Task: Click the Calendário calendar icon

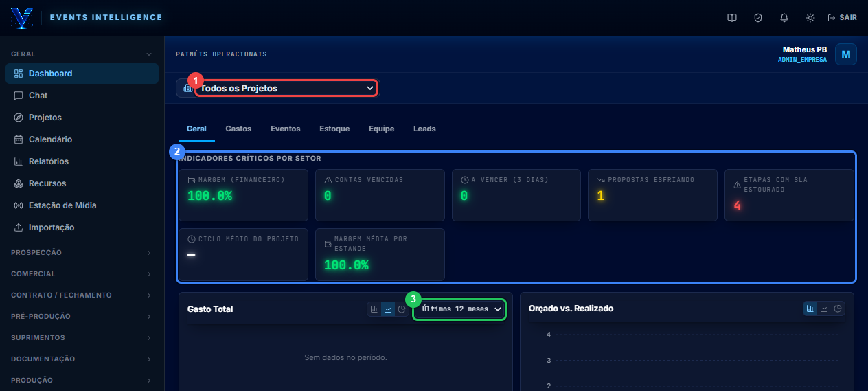Action: pyautogui.click(x=19, y=139)
